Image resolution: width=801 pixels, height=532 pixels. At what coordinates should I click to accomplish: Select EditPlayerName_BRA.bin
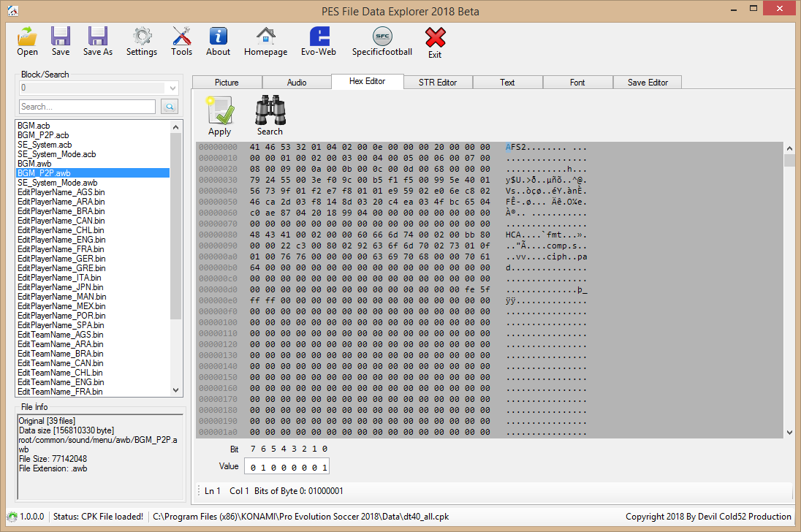tap(61, 211)
